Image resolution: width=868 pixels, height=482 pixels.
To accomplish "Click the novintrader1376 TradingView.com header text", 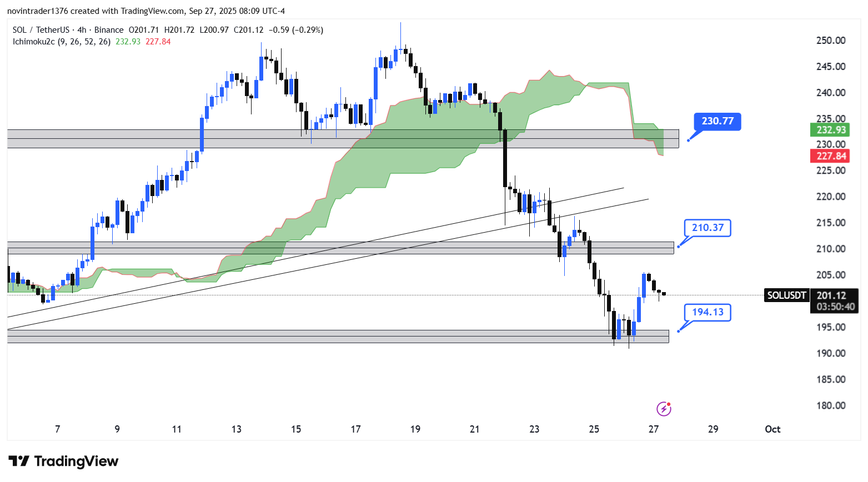I will click(145, 11).
